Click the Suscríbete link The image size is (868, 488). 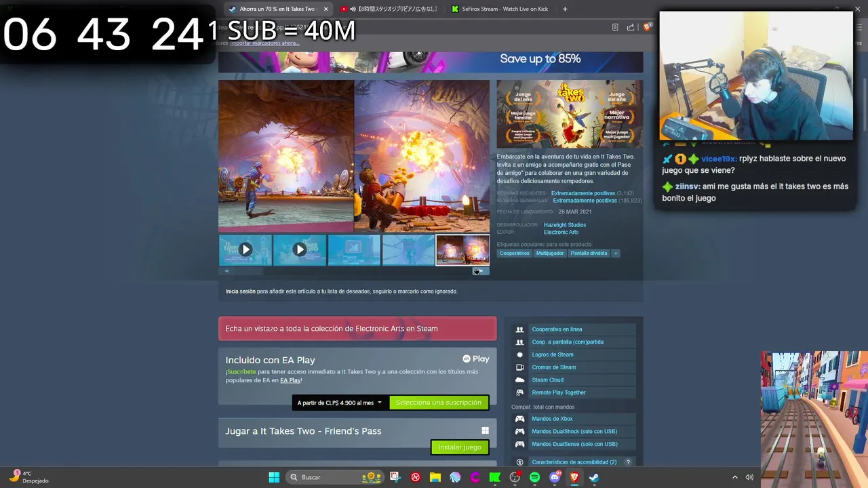[x=242, y=371]
